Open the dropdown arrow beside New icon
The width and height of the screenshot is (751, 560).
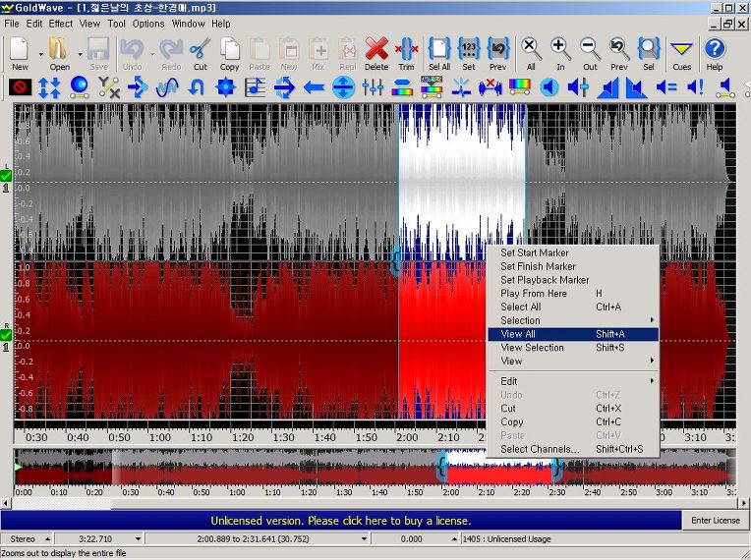point(40,54)
